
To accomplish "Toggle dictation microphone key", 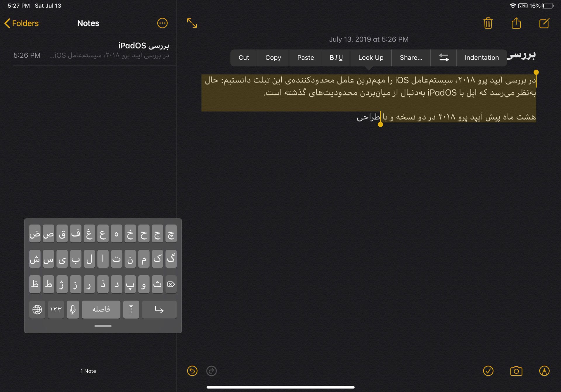I will point(73,309).
